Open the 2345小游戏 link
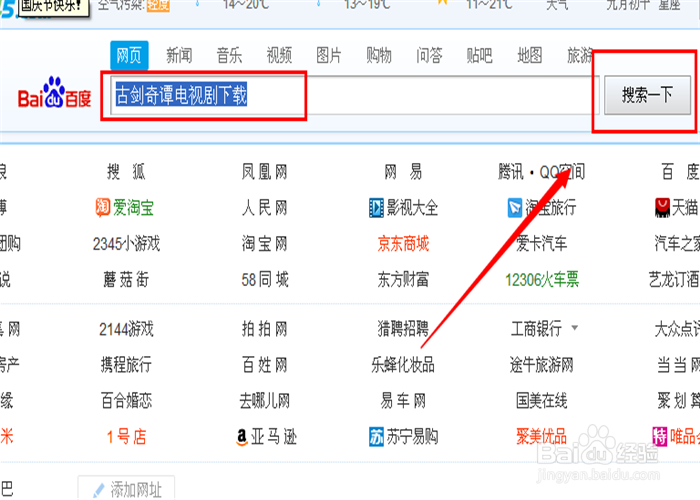This screenshot has height=500, width=700. tap(126, 244)
